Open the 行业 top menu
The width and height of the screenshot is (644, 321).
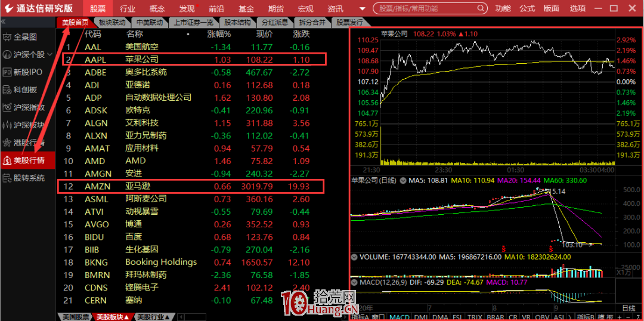127,8
